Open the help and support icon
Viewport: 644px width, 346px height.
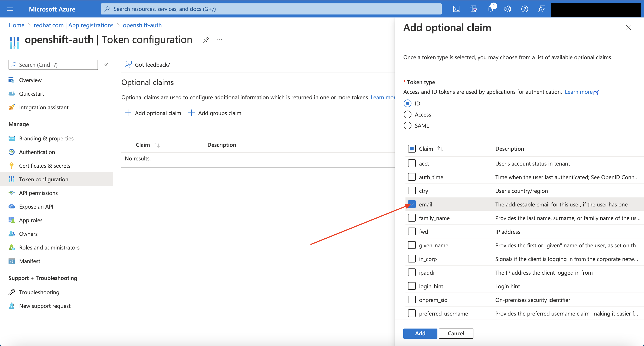[x=524, y=9]
